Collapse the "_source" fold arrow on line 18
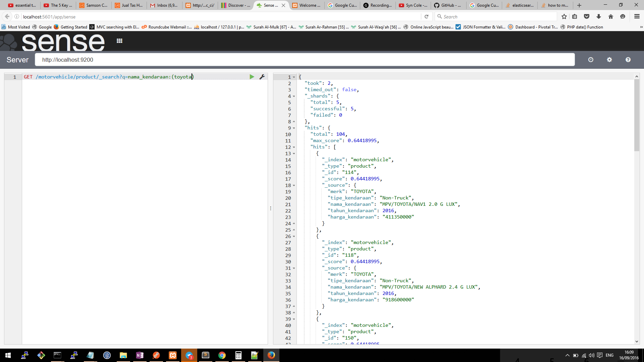Image resolution: width=644 pixels, height=362 pixels. click(x=294, y=185)
